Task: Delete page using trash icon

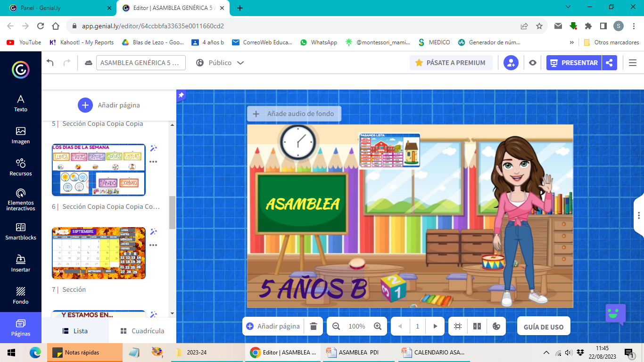Action: pos(314,326)
